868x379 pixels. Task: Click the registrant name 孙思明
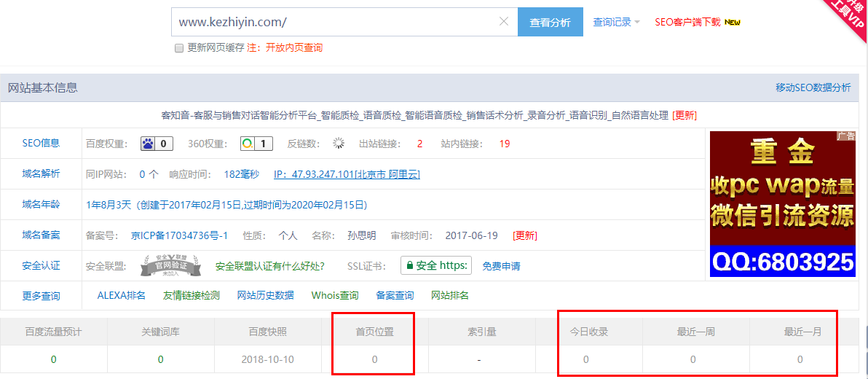click(x=361, y=235)
